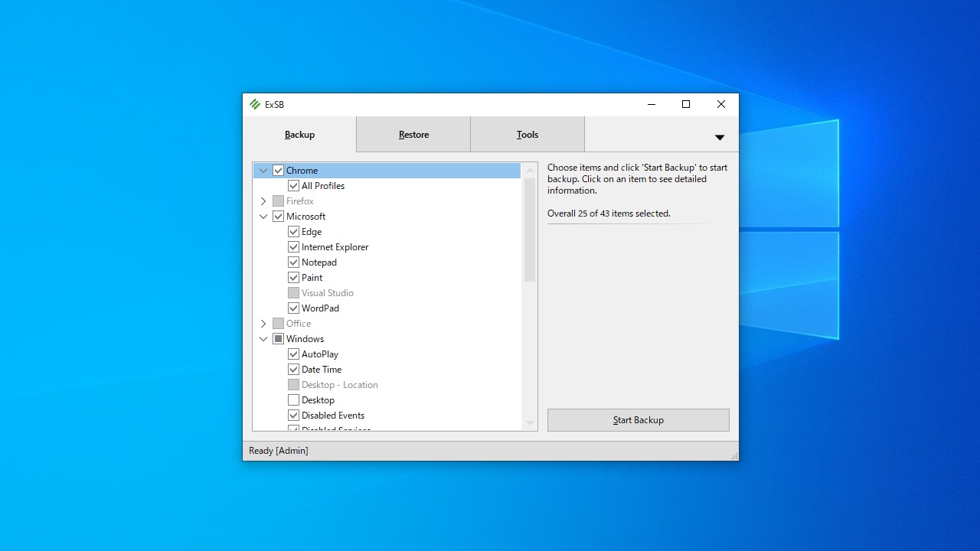Select the WordPad item label
This screenshot has width=980, height=551.
coord(320,308)
